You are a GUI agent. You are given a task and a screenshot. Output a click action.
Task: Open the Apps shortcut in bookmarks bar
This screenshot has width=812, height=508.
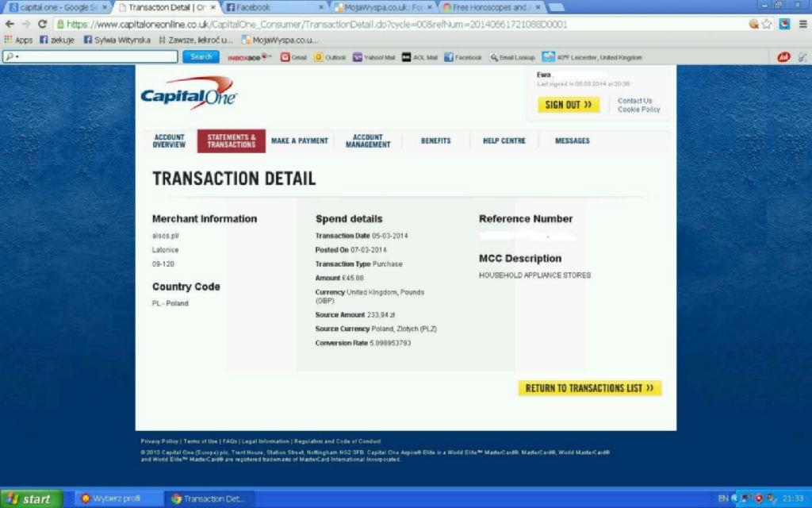[x=18, y=40]
